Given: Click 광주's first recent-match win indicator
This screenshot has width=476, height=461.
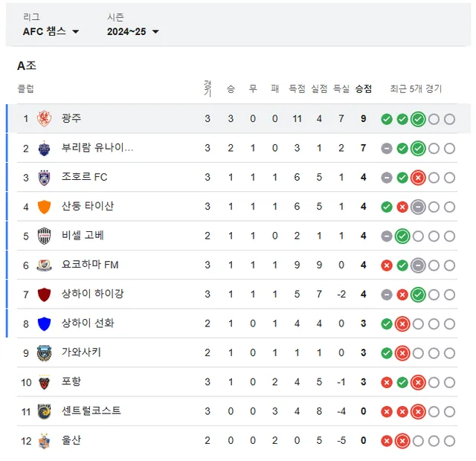Looking at the screenshot, I should (x=387, y=119).
